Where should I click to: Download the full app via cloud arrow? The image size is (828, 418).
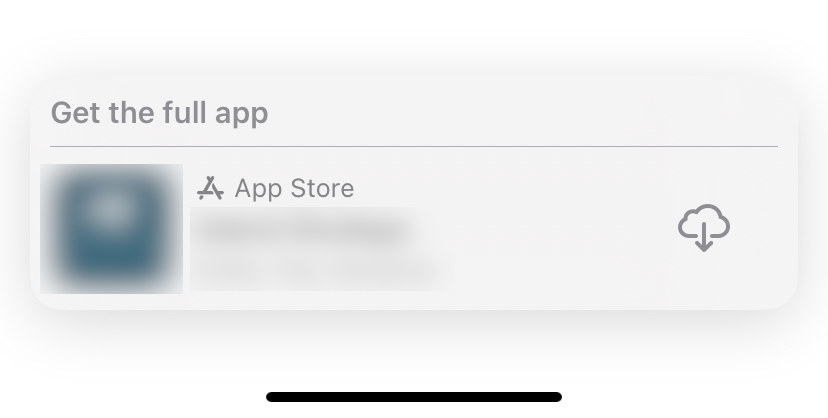click(x=704, y=227)
